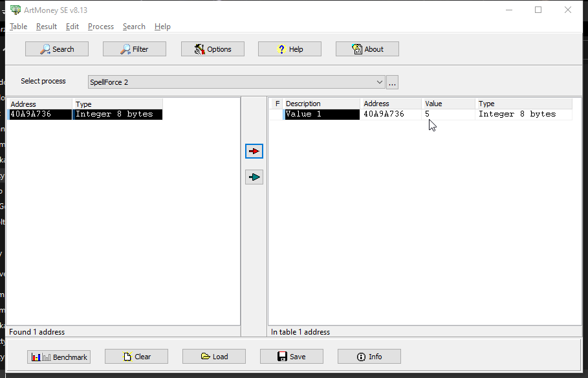
Task: Load a saved table file
Action: 214,356
